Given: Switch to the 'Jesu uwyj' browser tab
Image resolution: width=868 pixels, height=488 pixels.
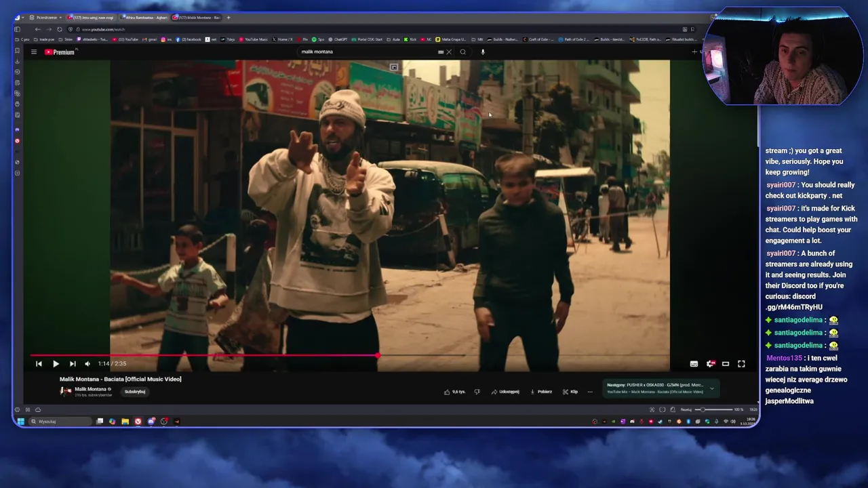Looking at the screenshot, I should [91, 18].
